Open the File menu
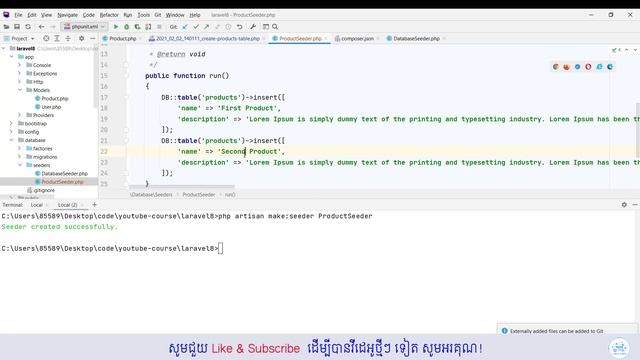 [x=18, y=15]
